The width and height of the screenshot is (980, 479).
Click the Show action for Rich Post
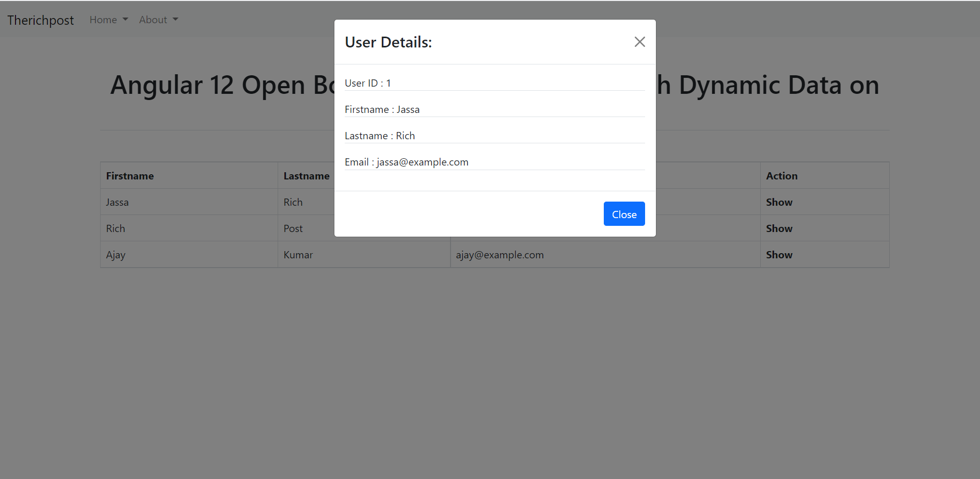tap(779, 228)
